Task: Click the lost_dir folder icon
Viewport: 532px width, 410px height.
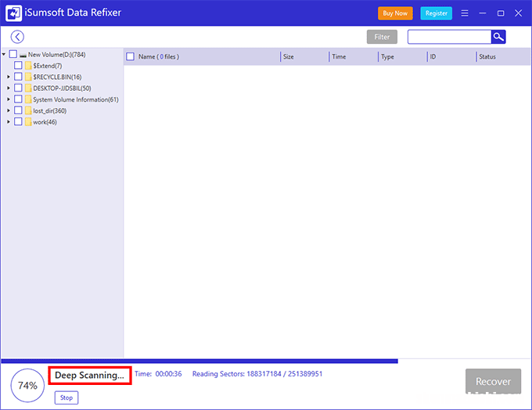Action: 28,111
